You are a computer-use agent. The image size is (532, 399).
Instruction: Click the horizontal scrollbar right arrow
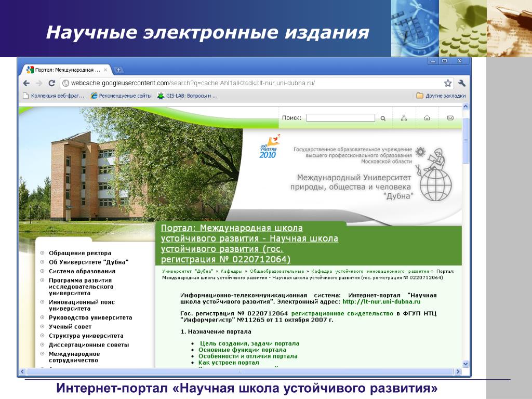point(458,372)
